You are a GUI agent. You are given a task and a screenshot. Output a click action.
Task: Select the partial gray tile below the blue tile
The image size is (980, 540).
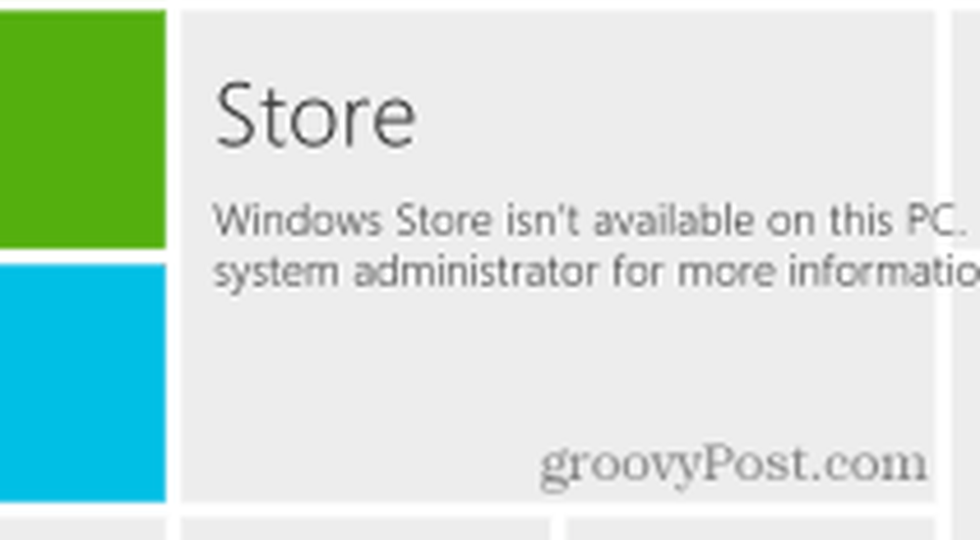pyautogui.click(x=82, y=529)
